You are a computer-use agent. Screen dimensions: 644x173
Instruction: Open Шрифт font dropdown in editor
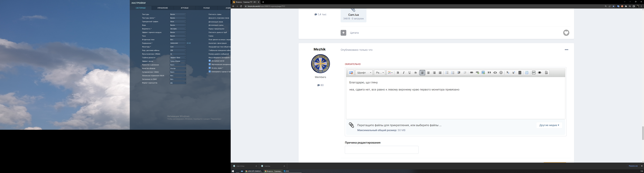(x=364, y=73)
